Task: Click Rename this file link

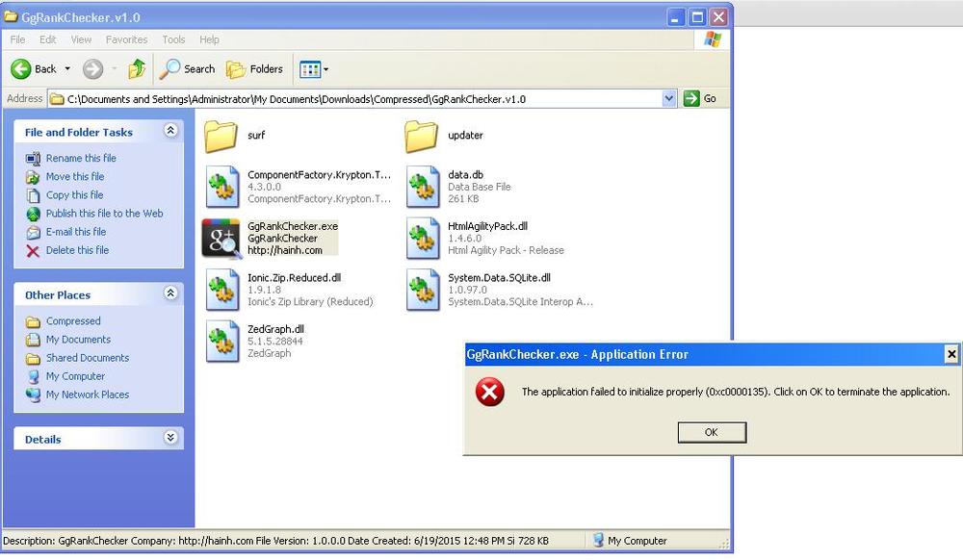Action: click(81, 158)
